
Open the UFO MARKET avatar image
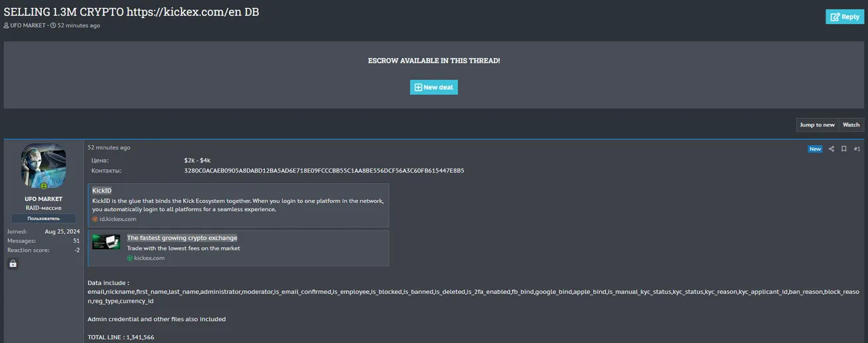pyautogui.click(x=43, y=166)
